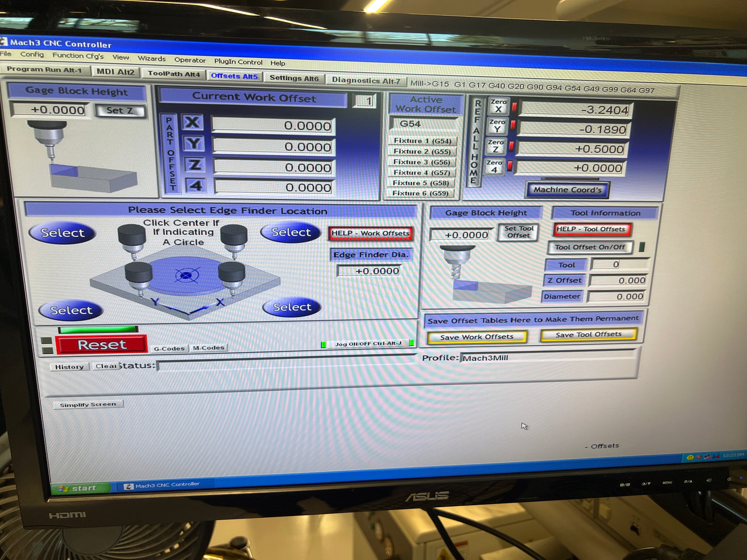Click the Y part offset axis button

tap(193, 144)
